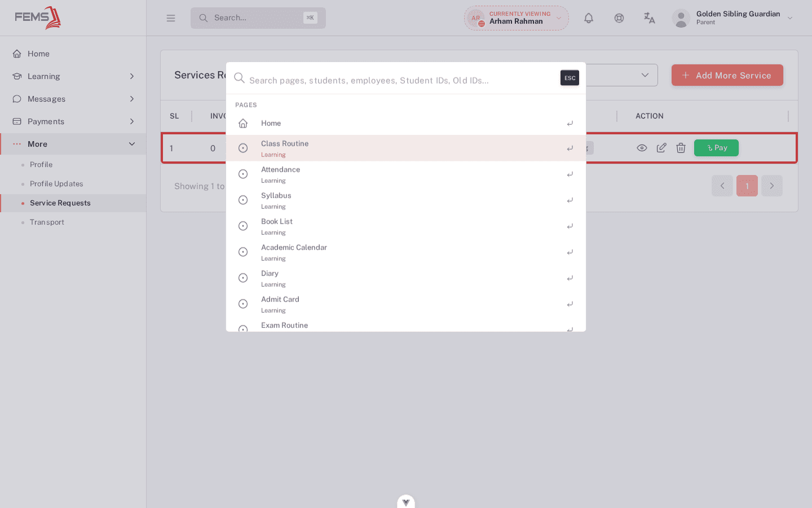
Task: Select Book List search result
Action: coord(406,226)
